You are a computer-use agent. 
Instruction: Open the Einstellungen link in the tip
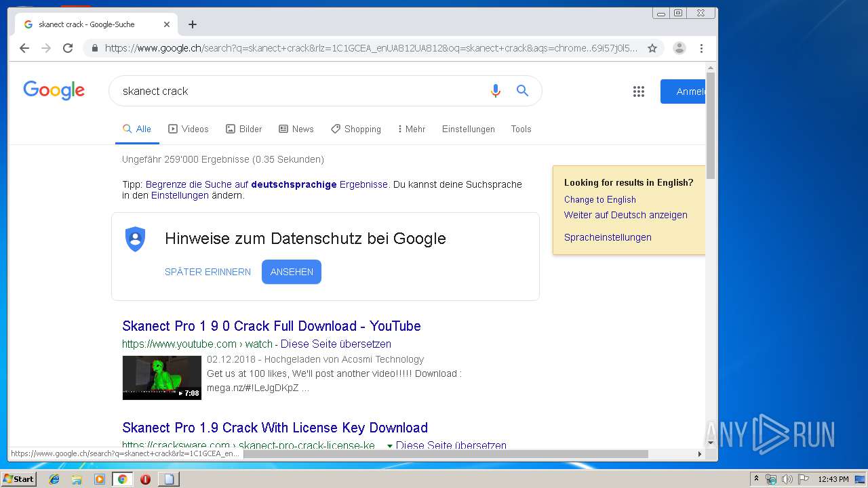[x=180, y=195]
